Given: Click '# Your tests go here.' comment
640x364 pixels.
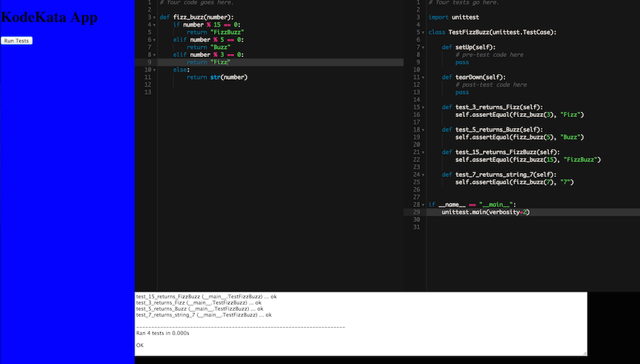Looking at the screenshot, I should [464, 2].
